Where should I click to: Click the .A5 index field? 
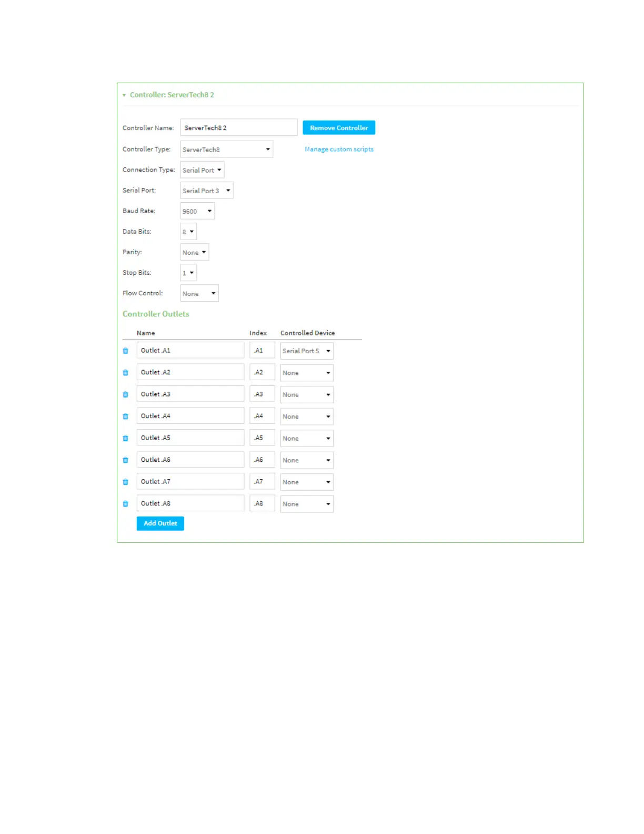(262, 438)
